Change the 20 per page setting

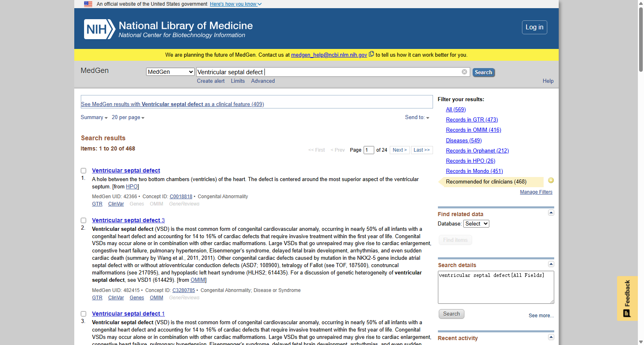(128, 117)
